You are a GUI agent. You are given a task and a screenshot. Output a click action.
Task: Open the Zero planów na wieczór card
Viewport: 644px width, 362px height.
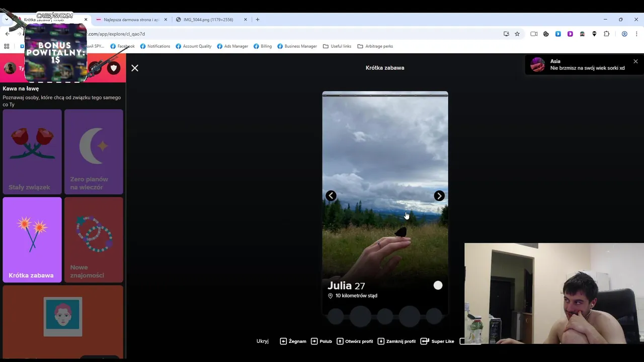point(94,151)
